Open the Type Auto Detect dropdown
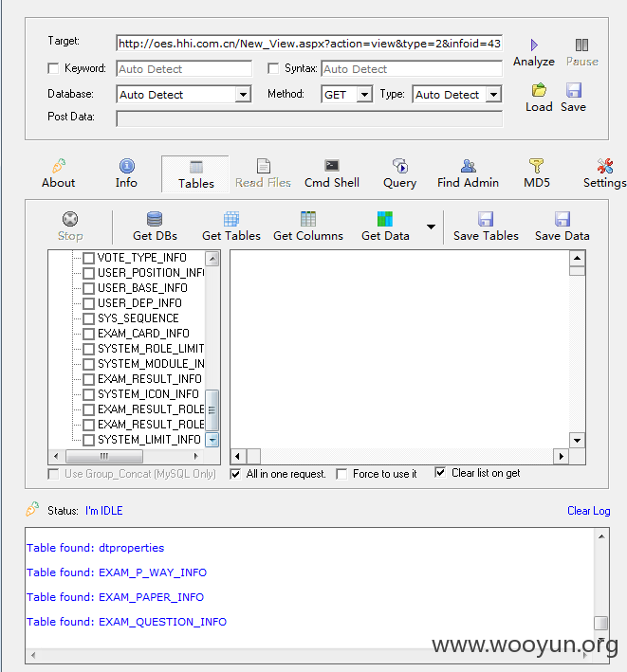Image resolution: width=627 pixels, height=672 pixels. point(493,94)
